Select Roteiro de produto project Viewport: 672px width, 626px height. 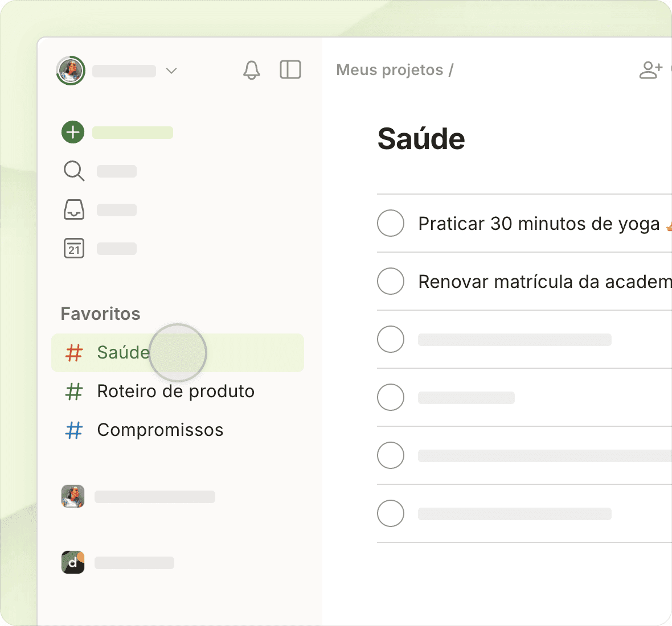[x=175, y=392]
